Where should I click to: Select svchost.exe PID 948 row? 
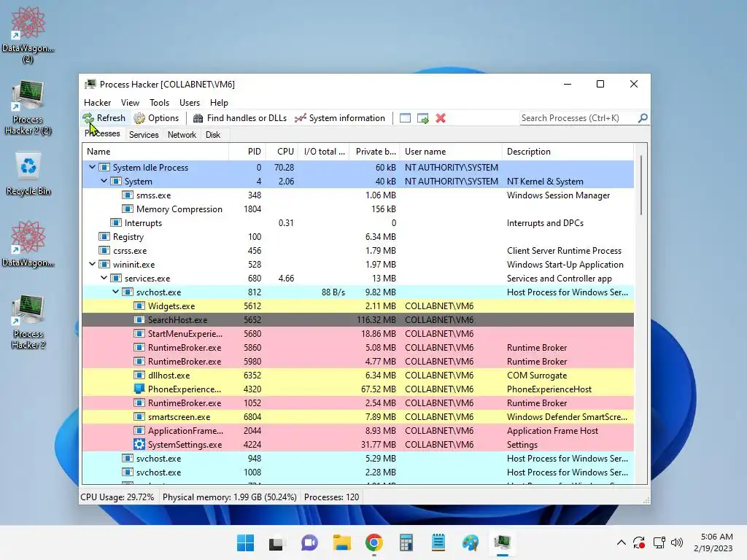(x=357, y=459)
